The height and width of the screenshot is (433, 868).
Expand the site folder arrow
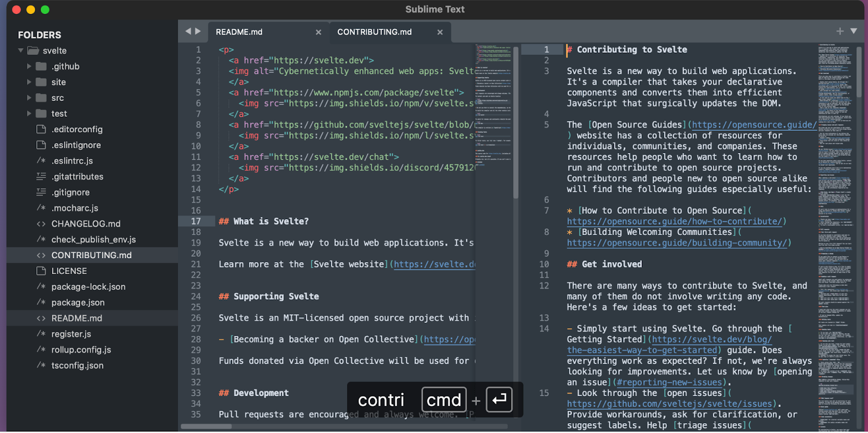coord(29,82)
